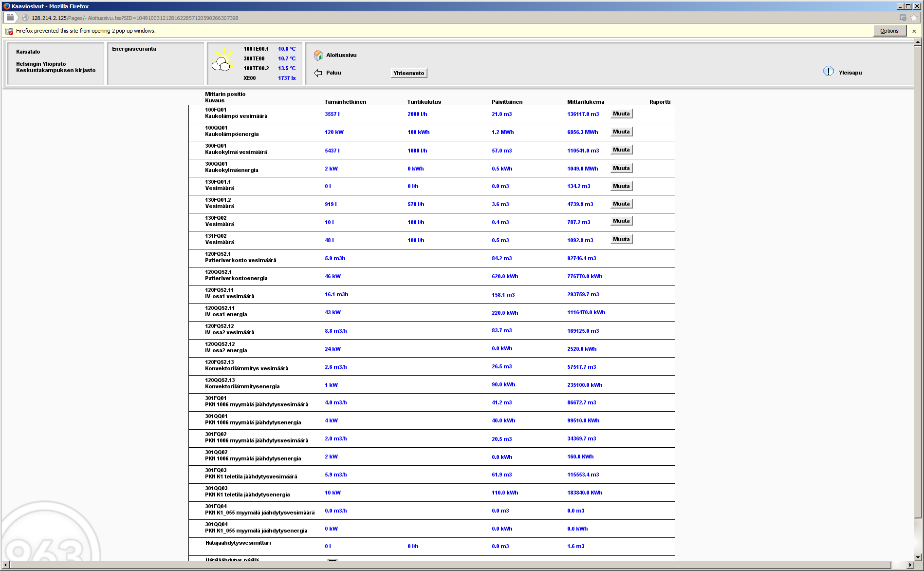Click 183840.0 KWh for 301QQ03
The height and width of the screenshot is (571, 924).
(x=585, y=493)
